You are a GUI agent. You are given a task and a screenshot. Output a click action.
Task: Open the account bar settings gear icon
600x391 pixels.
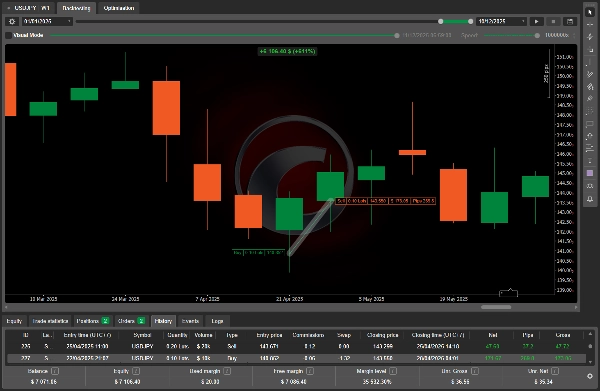coord(590,376)
